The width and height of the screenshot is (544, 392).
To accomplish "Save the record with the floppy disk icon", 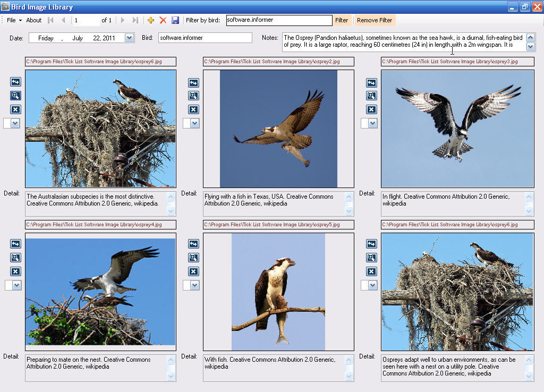I will 175,20.
